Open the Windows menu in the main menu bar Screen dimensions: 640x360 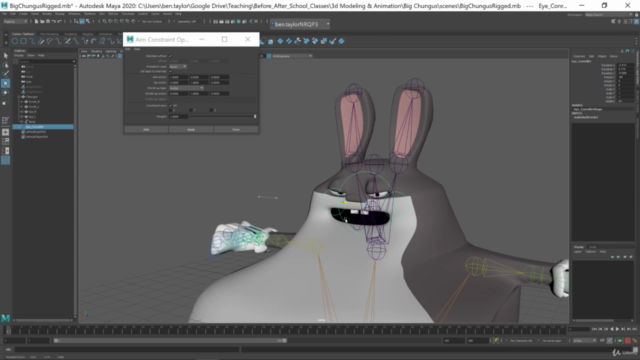tap(74, 14)
